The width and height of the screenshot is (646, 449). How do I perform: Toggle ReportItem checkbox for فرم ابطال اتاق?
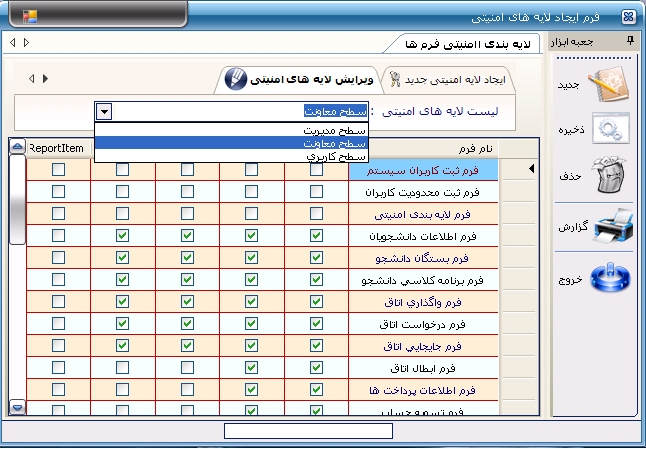(59, 367)
